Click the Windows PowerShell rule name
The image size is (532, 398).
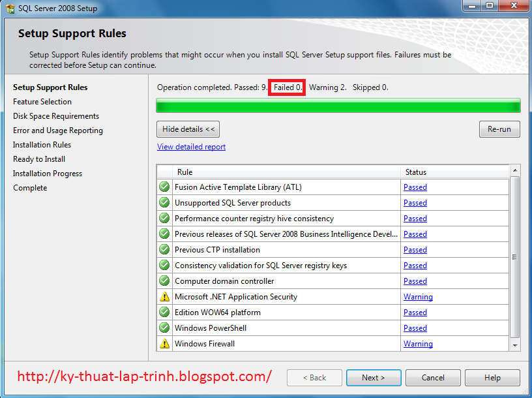click(x=211, y=328)
